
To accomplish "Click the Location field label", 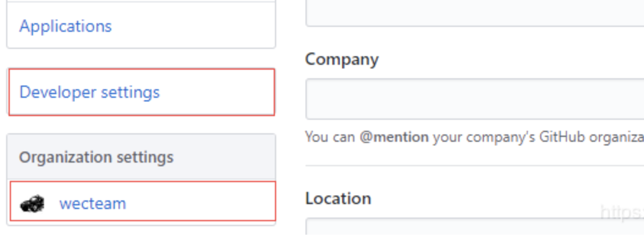I will [338, 199].
